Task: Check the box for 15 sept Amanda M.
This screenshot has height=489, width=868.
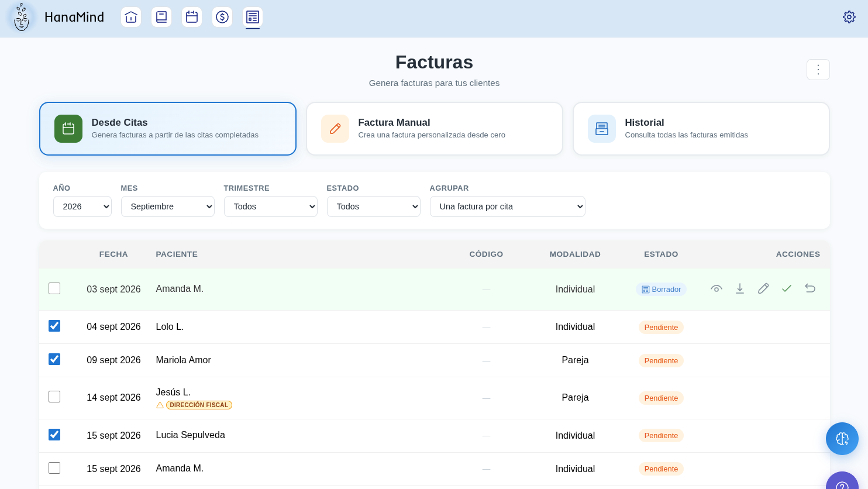Action: [54, 468]
